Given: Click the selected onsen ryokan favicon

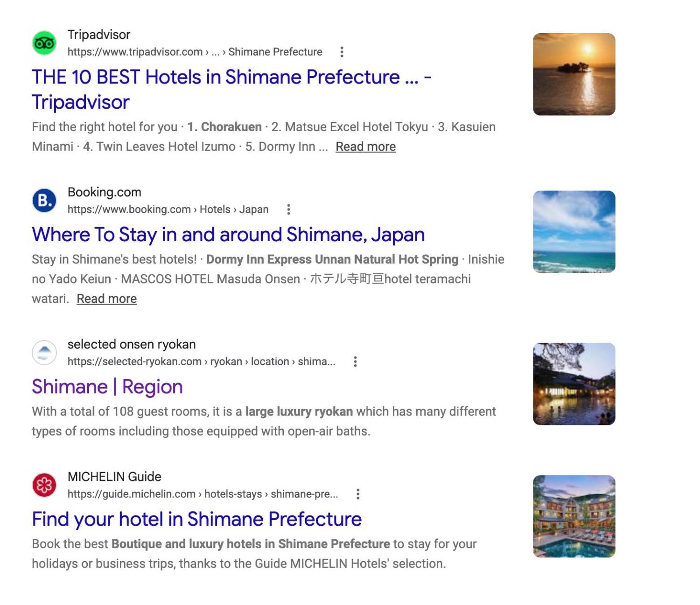Looking at the screenshot, I should point(44,353).
